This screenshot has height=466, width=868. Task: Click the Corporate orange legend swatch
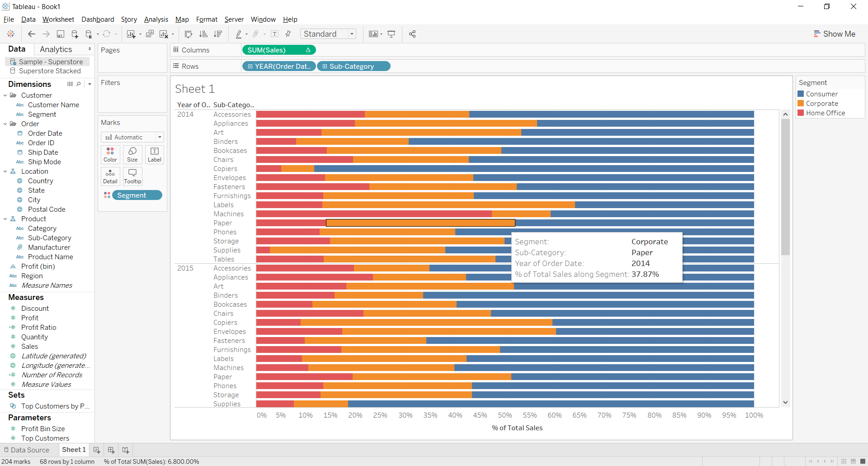[x=801, y=103]
